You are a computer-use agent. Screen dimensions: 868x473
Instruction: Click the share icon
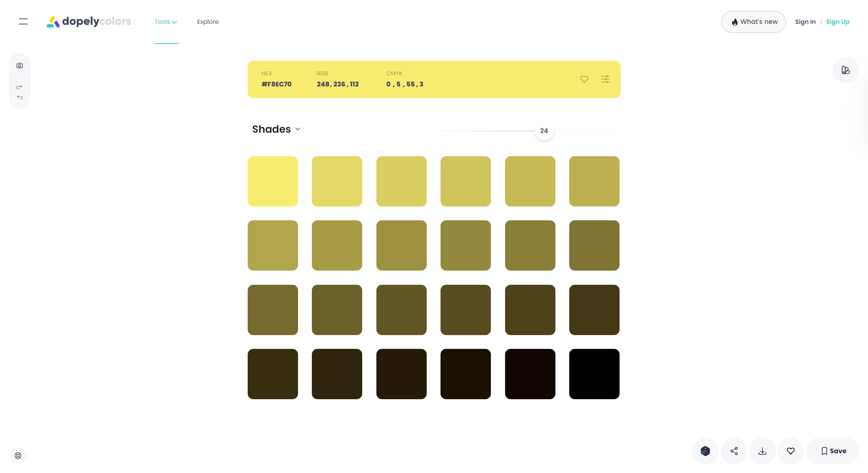734,451
